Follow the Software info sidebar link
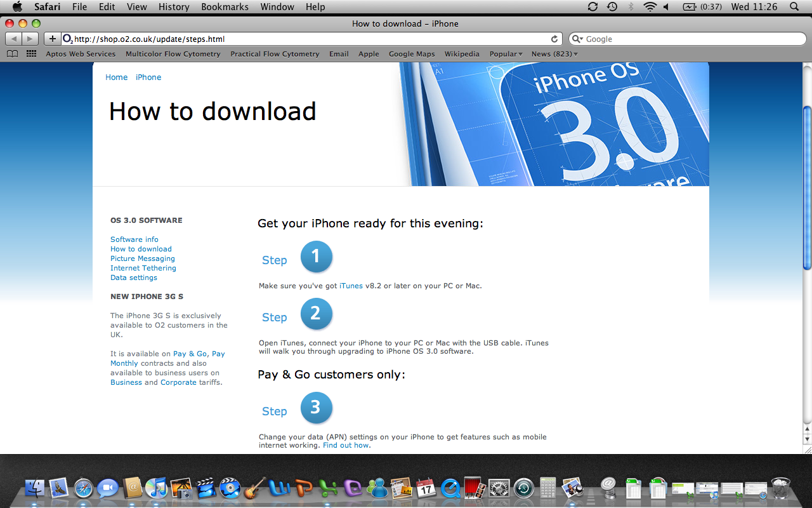The image size is (812, 508). 134,239
